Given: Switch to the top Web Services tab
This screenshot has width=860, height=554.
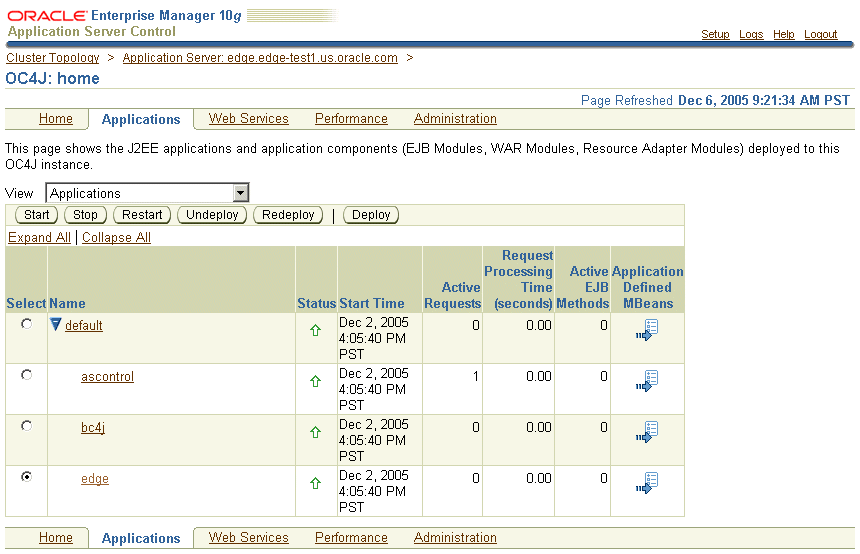Looking at the screenshot, I should pos(248,118).
